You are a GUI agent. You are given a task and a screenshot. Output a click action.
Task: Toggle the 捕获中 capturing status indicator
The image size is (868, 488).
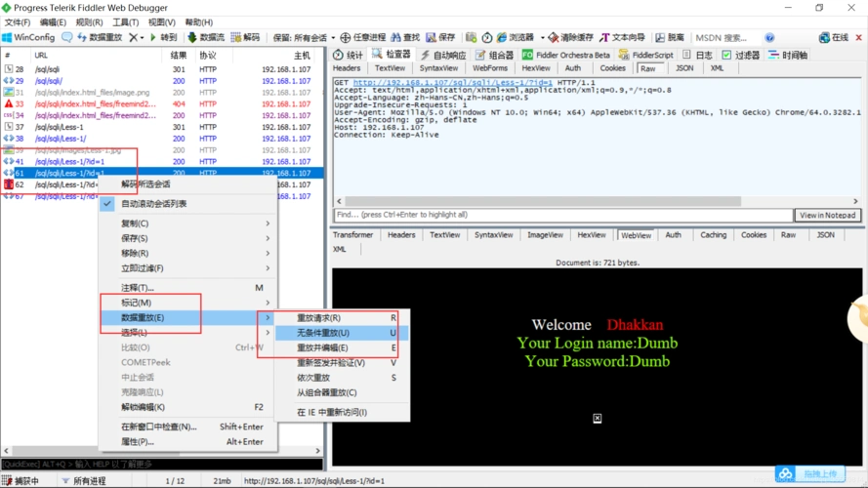21,481
